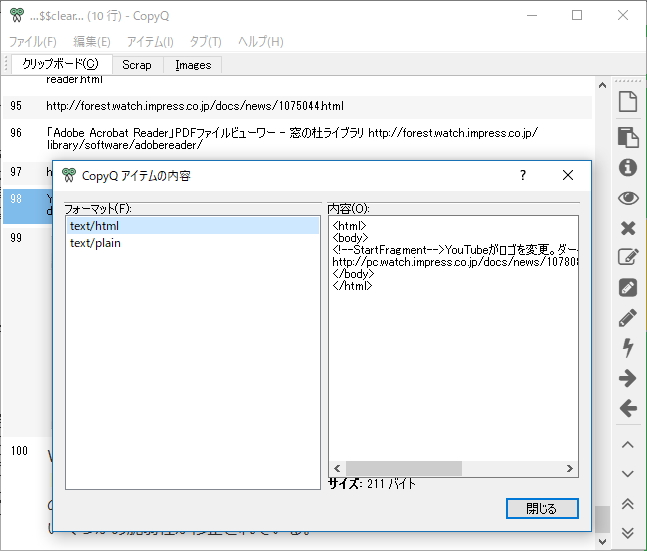Click the サイズ: 211 バイト label

coord(372,484)
